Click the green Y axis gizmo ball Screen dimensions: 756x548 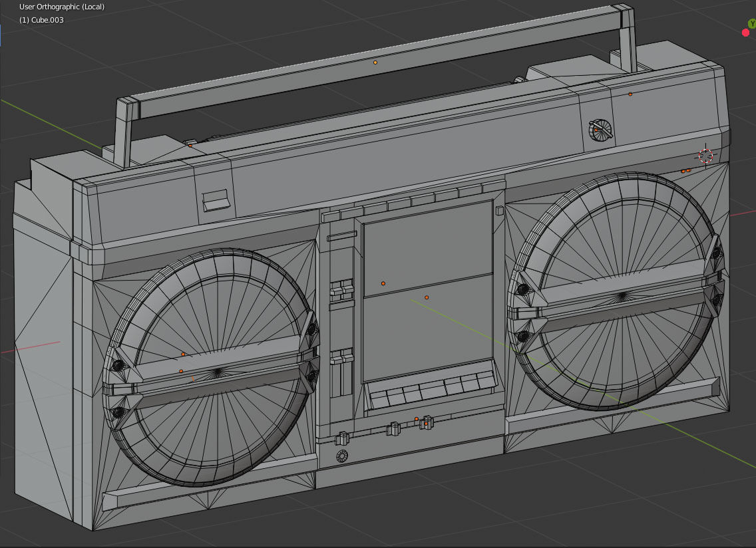click(x=752, y=24)
